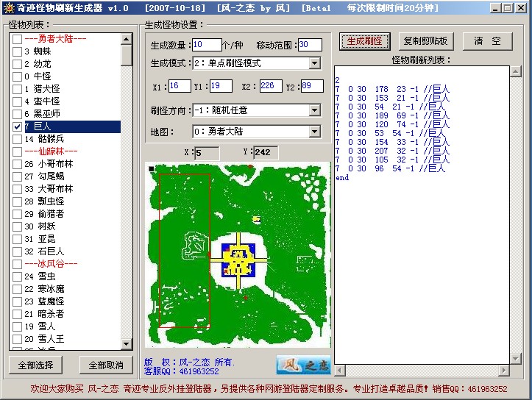Image resolution: width=532 pixels, height=400 pixels.
Task: Click the yellow castle on the map
Action: click(238, 260)
